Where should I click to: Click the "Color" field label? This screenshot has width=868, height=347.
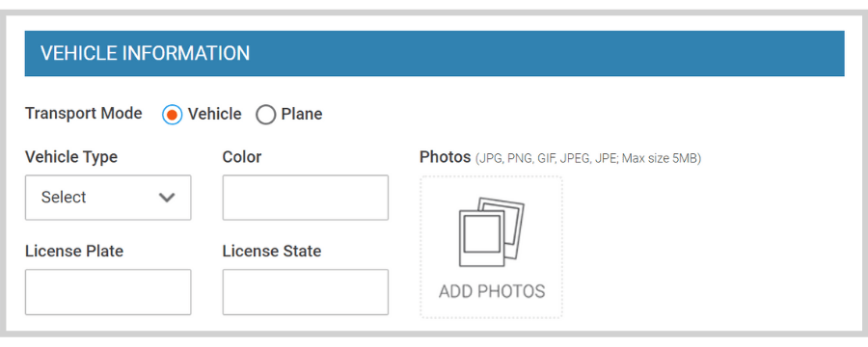pos(242,157)
